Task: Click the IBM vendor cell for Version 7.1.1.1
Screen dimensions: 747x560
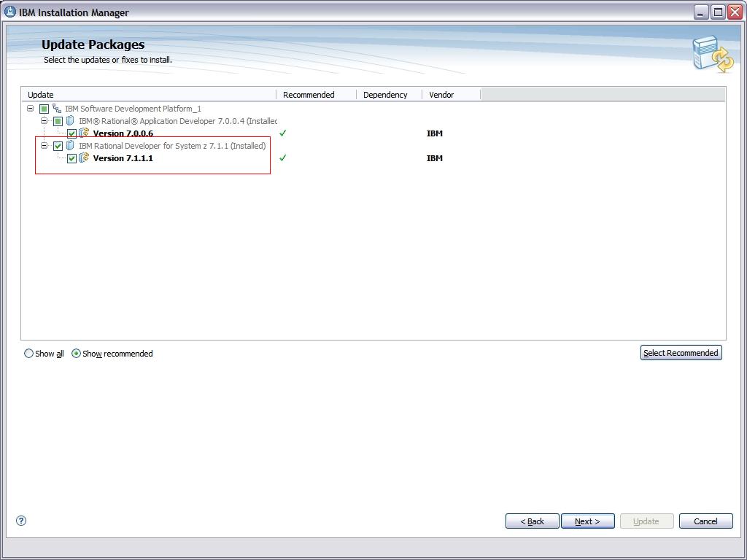Action: 435,158
